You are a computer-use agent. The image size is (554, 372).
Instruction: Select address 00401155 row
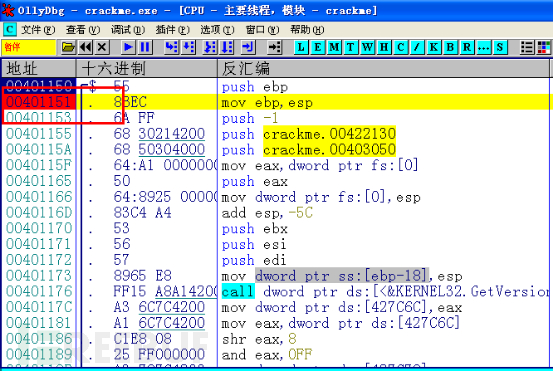(277, 134)
